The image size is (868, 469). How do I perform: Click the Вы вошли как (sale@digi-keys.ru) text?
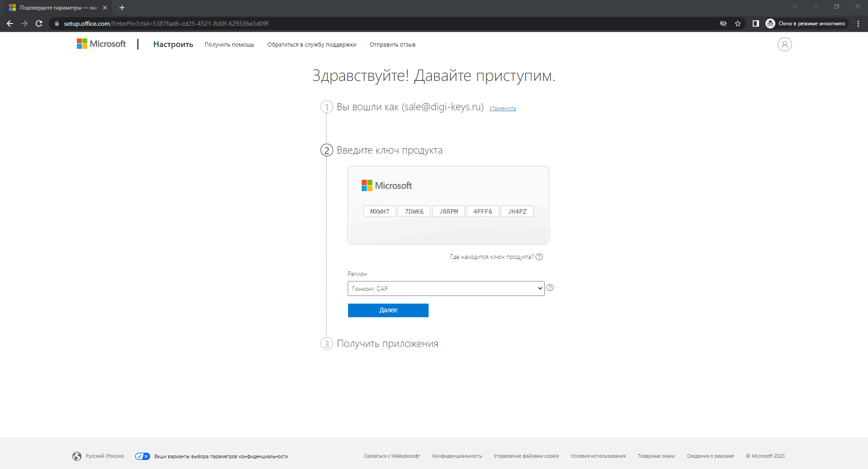click(x=410, y=107)
